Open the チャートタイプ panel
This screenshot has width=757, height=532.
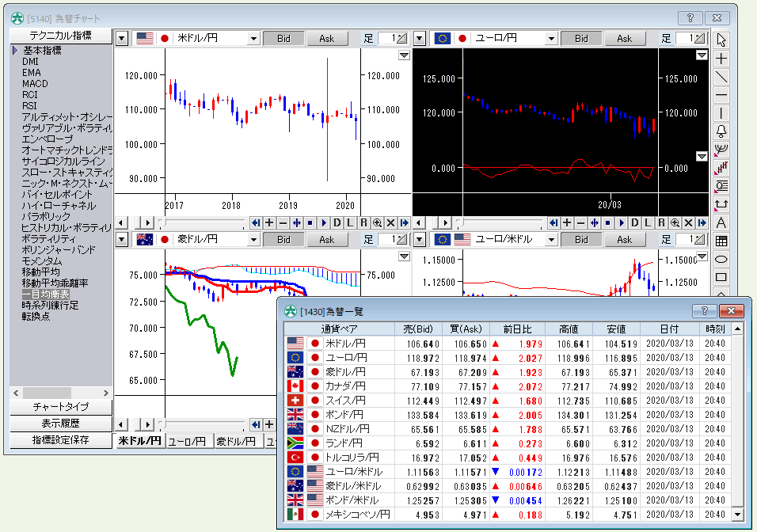coord(61,406)
